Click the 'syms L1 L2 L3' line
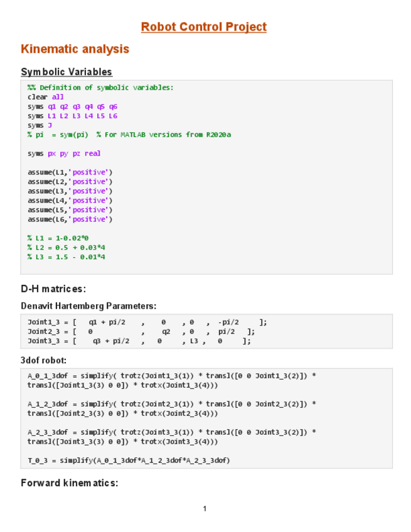 pos(72,116)
